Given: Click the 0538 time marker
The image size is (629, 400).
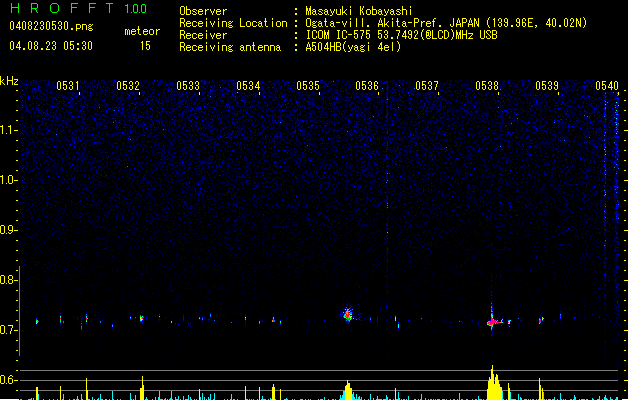Looking at the screenshot, I should [x=487, y=86].
